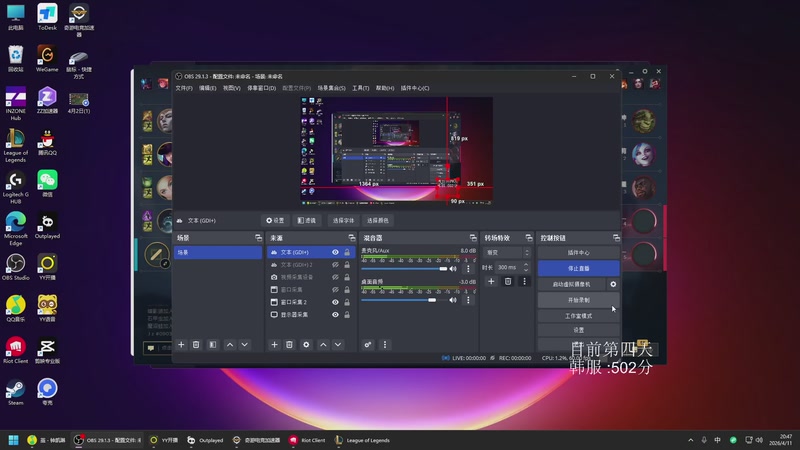Image resolution: width=800 pixels, height=450 pixels.
Task: Hide the 文本 (GDI+) source with eye icon
Action: 335,253
